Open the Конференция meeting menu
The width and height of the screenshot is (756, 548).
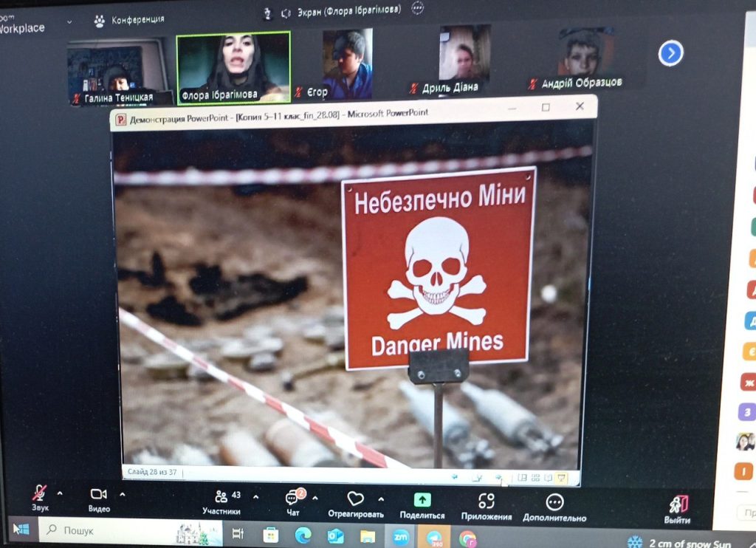129,20
